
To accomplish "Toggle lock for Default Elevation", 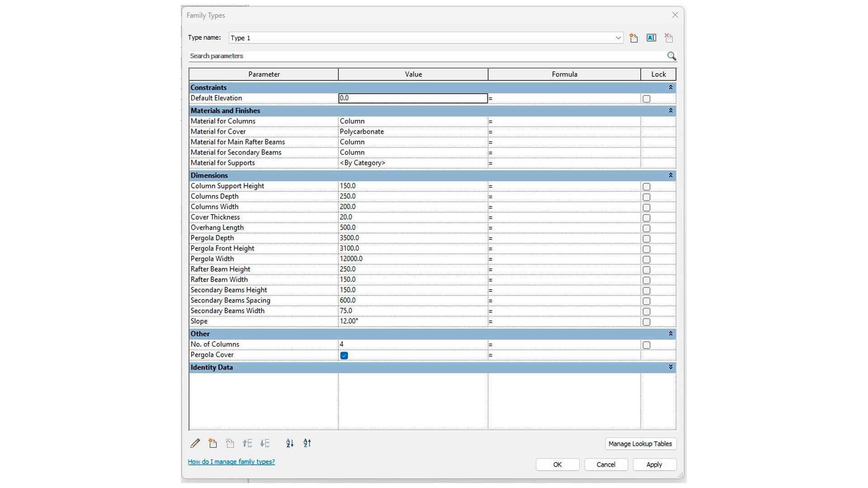I will point(646,99).
